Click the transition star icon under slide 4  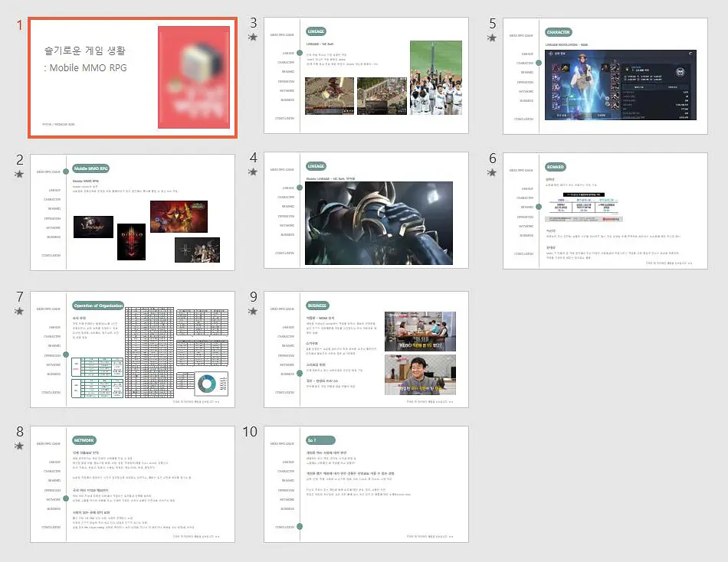pos(253,172)
